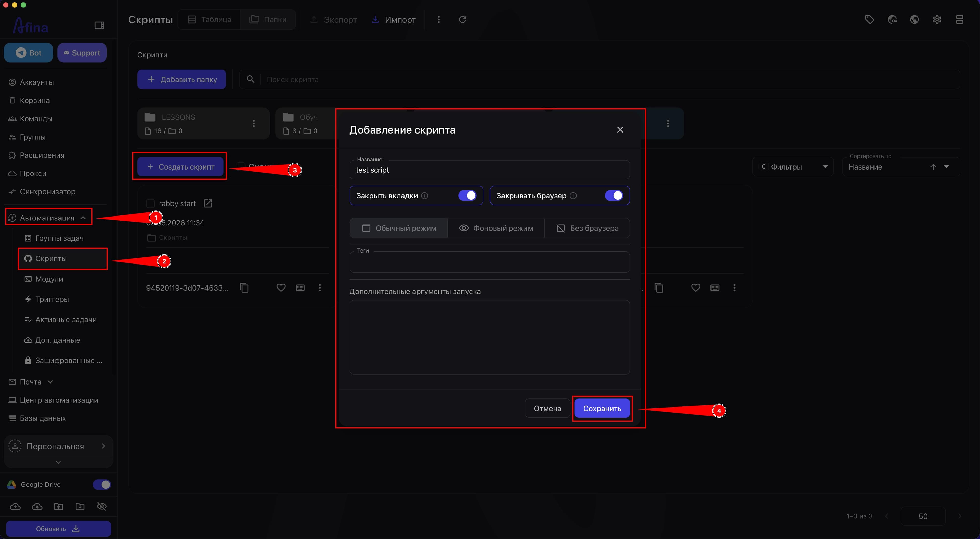Toggle the Закрыть вкладки switch
Screen dimensions: 980x539
467,196
